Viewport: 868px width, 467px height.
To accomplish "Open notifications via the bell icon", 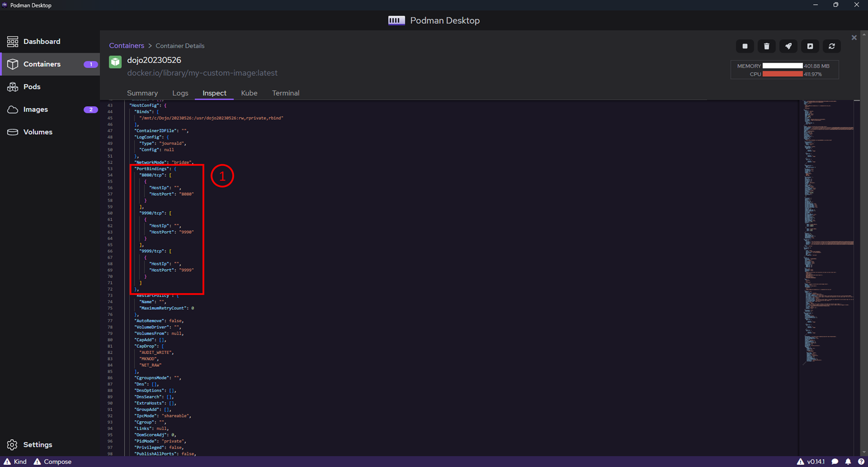I will (x=848, y=462).
